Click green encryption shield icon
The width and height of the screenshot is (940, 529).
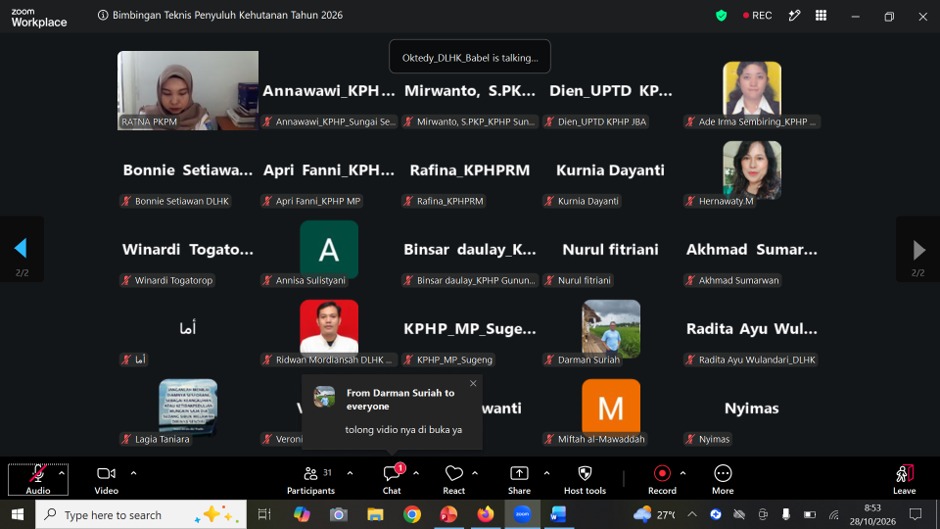pos(721,16)
